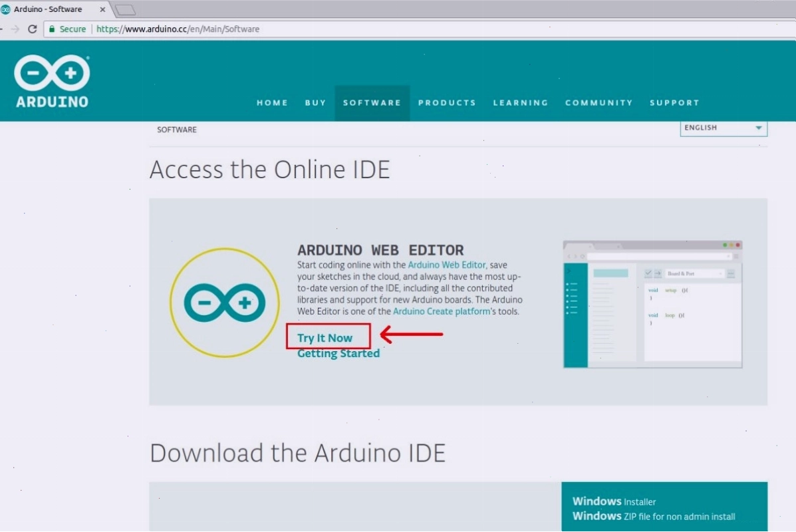Click the forward navigation arrow

(x=15, y=29)
